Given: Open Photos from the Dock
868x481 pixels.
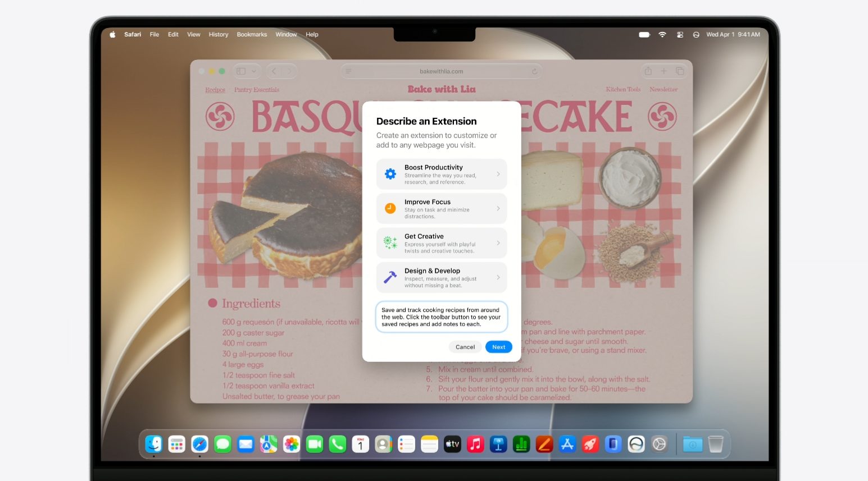Looking at the screenshot, I should tap(292, 445).
